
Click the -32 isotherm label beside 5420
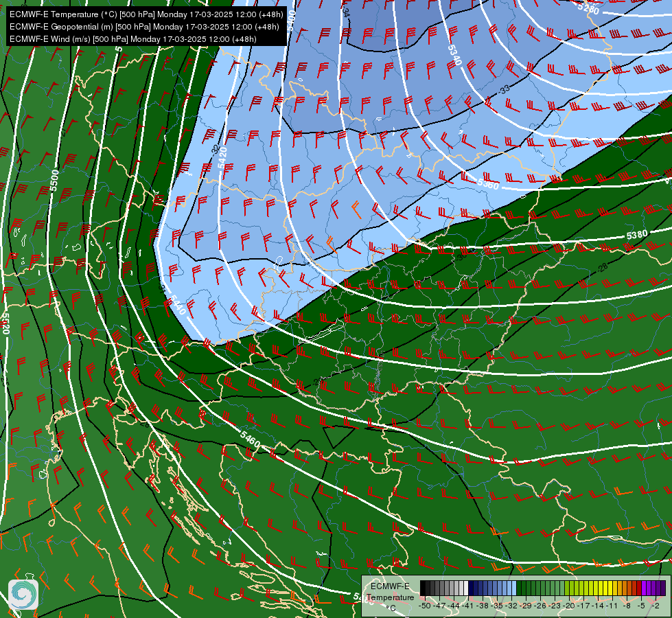[x=215, y=149]
